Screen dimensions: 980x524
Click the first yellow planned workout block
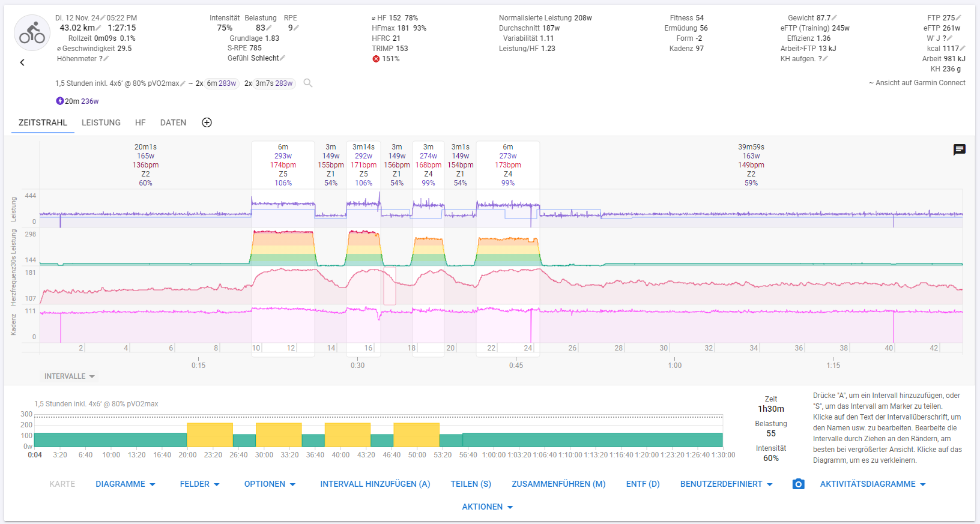pos(210,435)
